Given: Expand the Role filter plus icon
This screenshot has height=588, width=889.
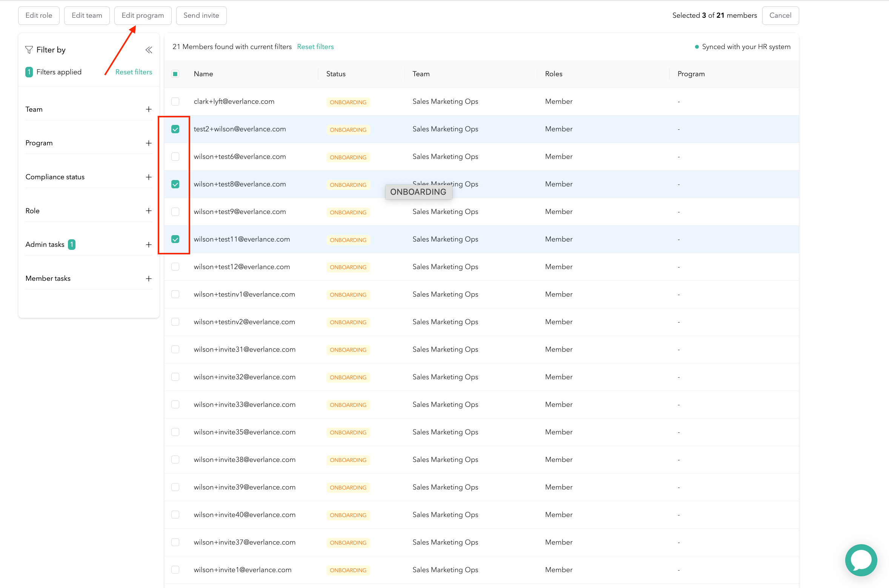Looking at the screenshot, I should tap(149, 211).
